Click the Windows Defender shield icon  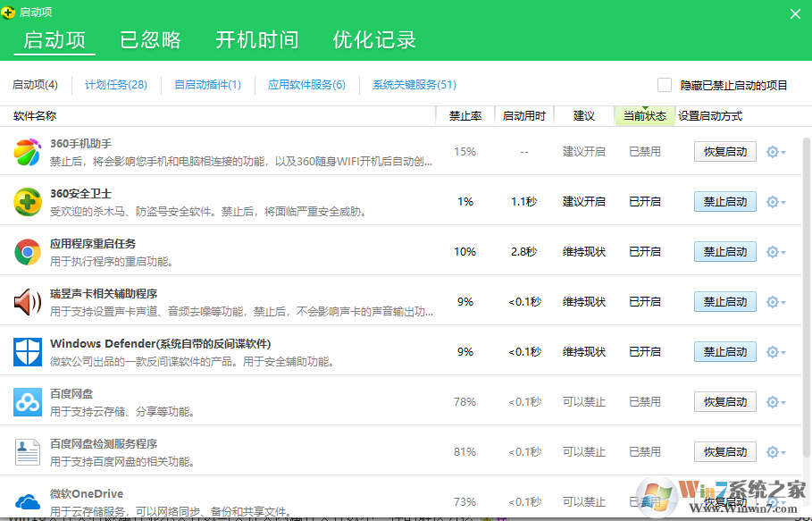(x=28, y=352)
